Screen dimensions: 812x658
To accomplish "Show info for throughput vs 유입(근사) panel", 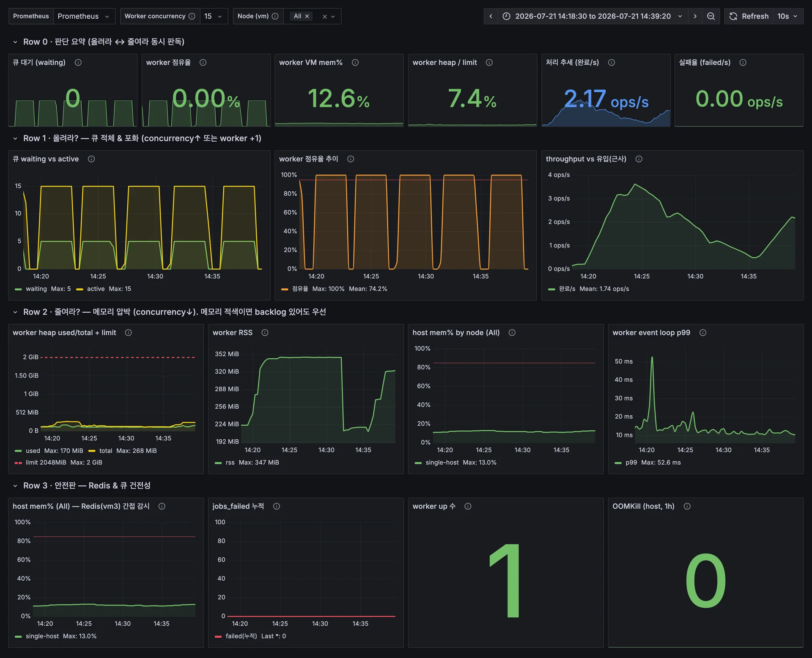I will tap(639, 159).
